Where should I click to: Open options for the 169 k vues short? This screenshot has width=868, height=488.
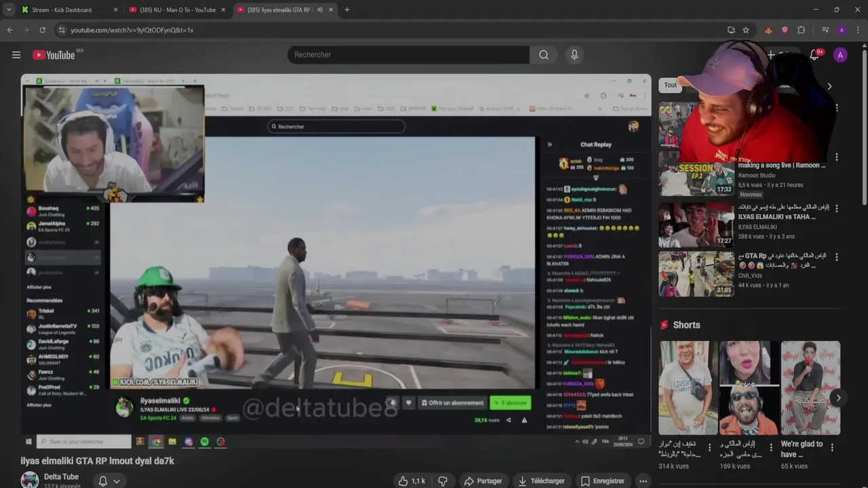[x=770, y=447]
